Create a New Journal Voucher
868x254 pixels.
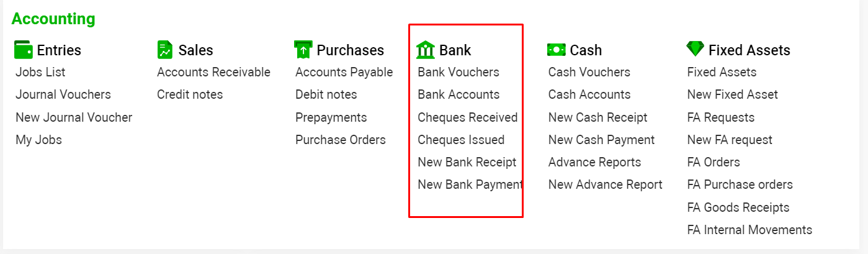(74, 117)
